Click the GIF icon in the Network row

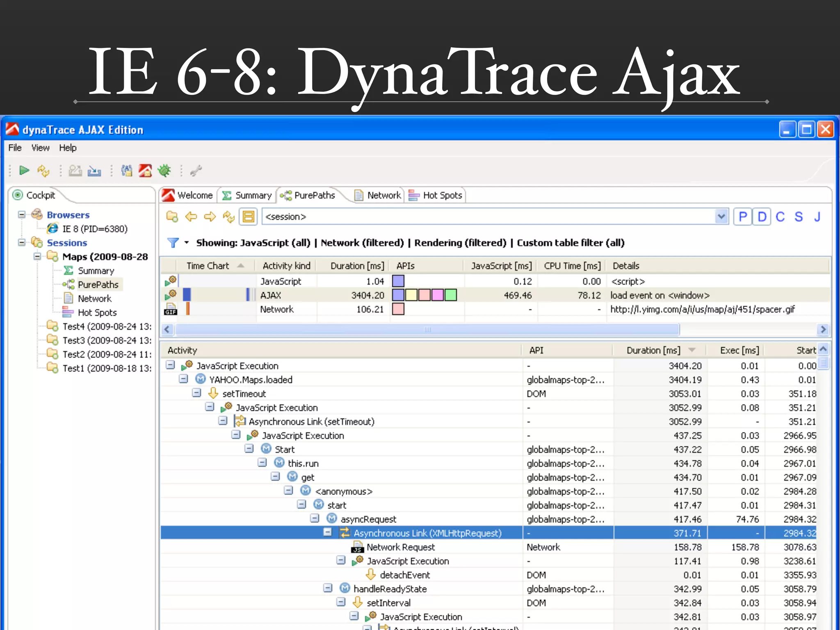click(x=171, y=309)
